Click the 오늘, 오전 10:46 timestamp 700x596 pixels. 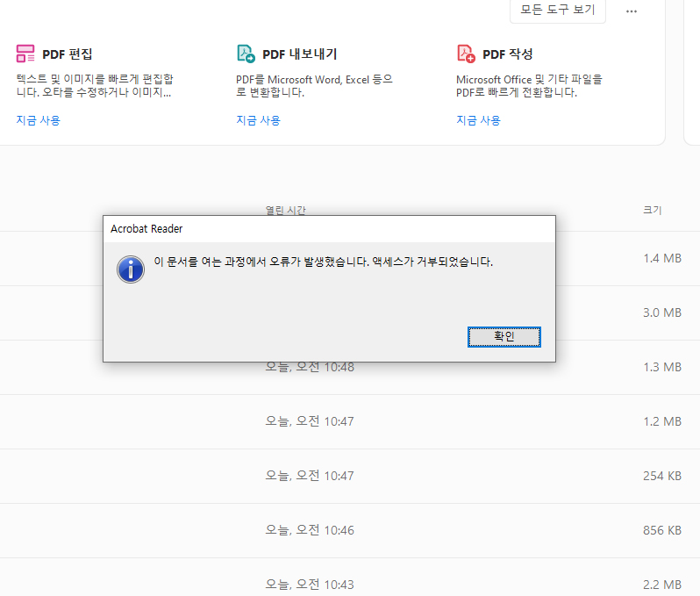310,530
